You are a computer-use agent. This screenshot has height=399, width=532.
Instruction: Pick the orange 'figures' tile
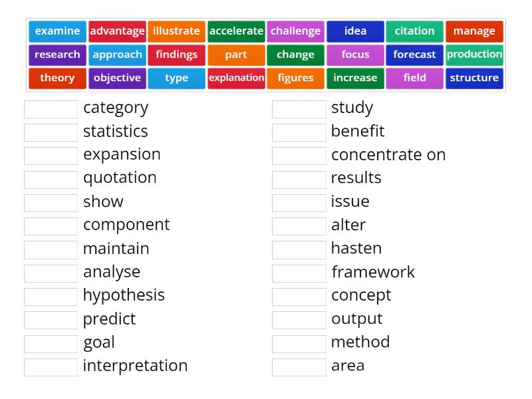tap(295, 78)
